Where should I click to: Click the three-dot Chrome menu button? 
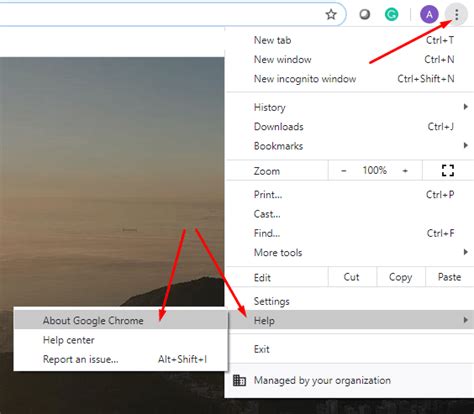click(x=457, y=14)
